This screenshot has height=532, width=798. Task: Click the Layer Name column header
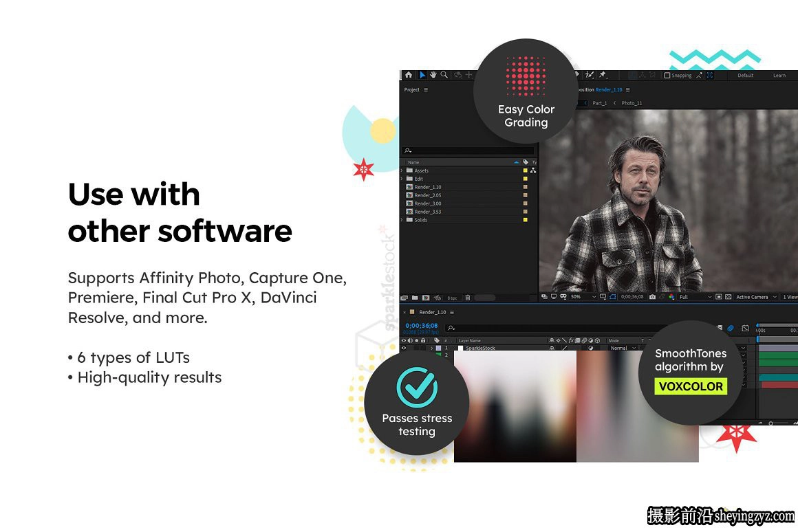(x=469, y=341)
